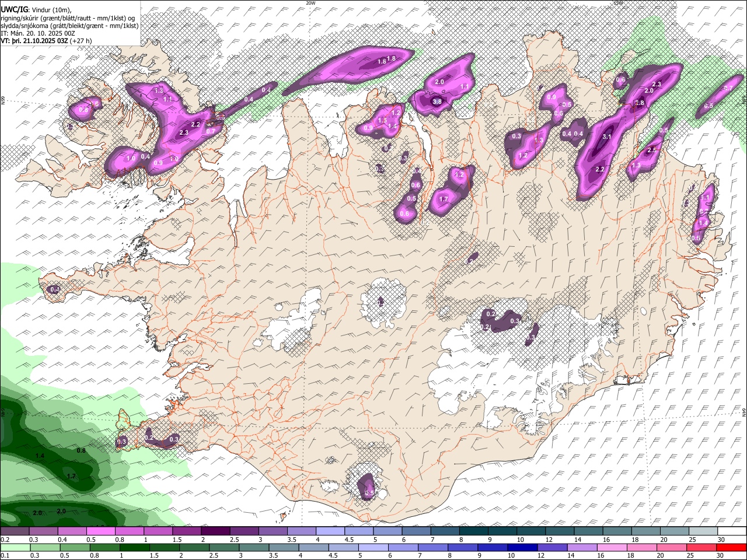Click the '20W' longitude label
The height and width of the screenshot is (560, 747).
[x=310, y=3]
